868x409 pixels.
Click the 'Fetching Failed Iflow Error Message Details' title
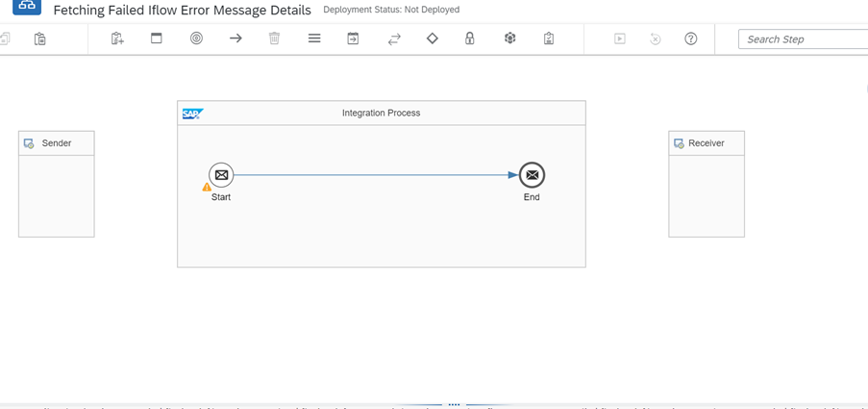[x=182, y=10]
